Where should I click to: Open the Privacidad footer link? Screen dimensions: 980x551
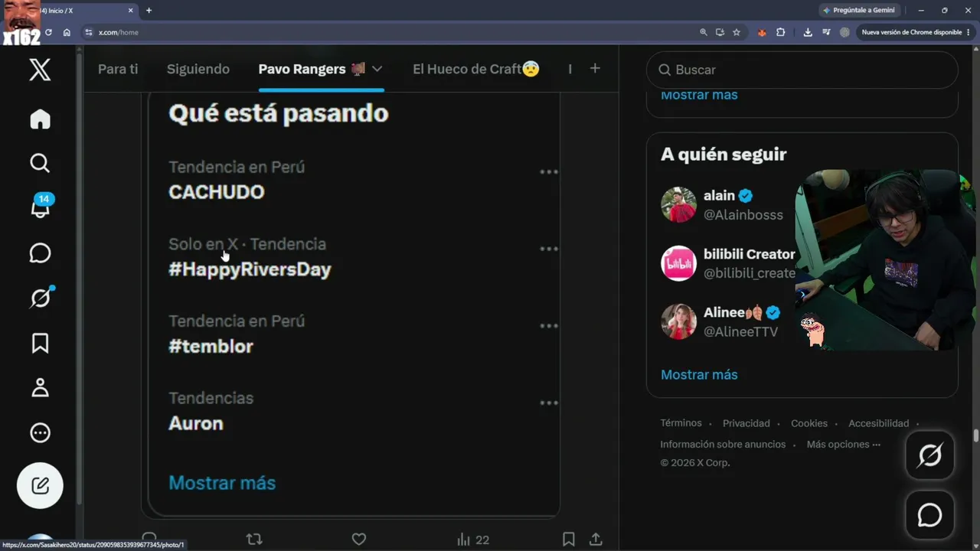click(x=746, y=423)
